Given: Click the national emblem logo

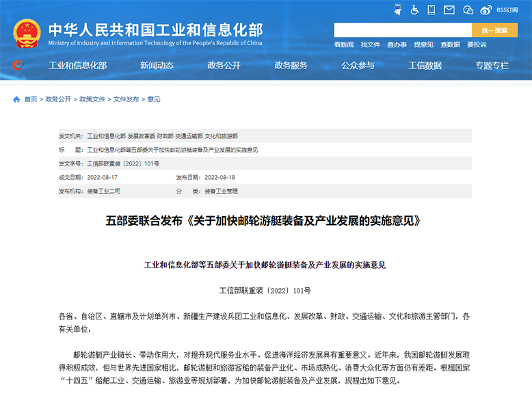Looking at the screenshot, I should [27, 34].
